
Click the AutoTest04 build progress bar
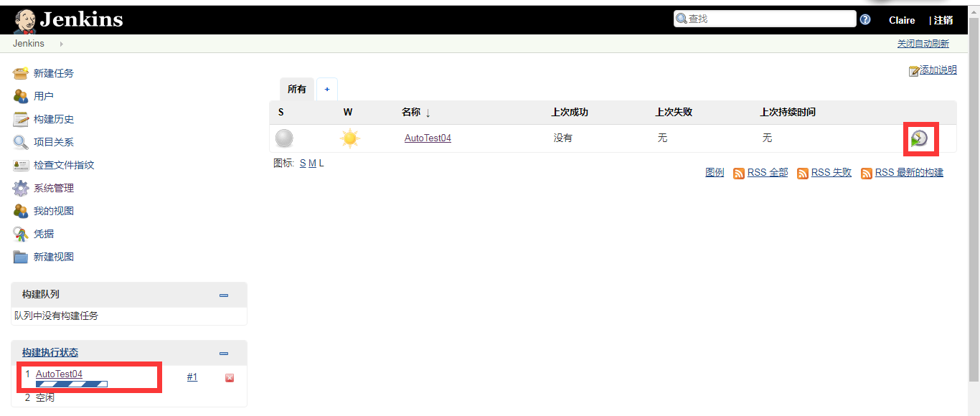click(72, 384)
